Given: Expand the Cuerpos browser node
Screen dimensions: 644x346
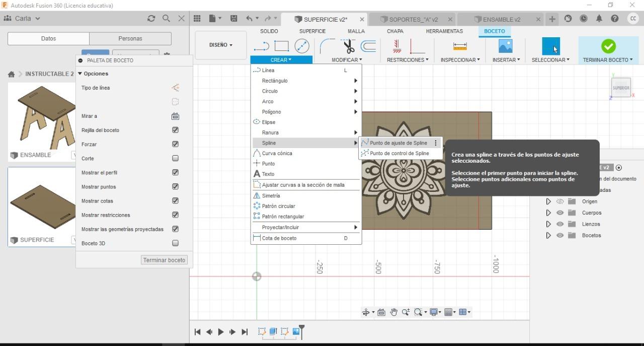Looking at the screenshot, I should (x=548, y=213).
